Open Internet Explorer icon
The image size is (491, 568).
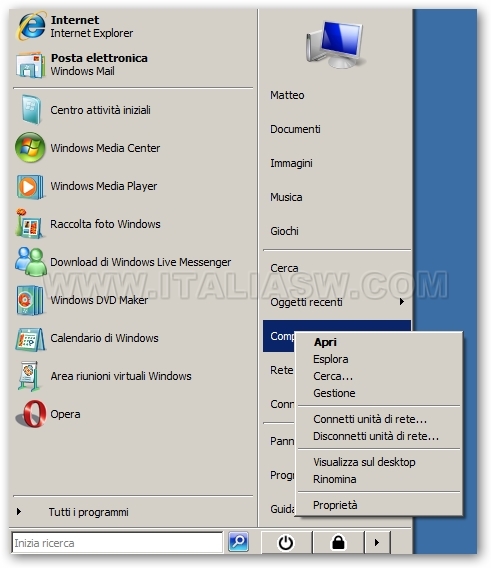(x=31, y=26)
